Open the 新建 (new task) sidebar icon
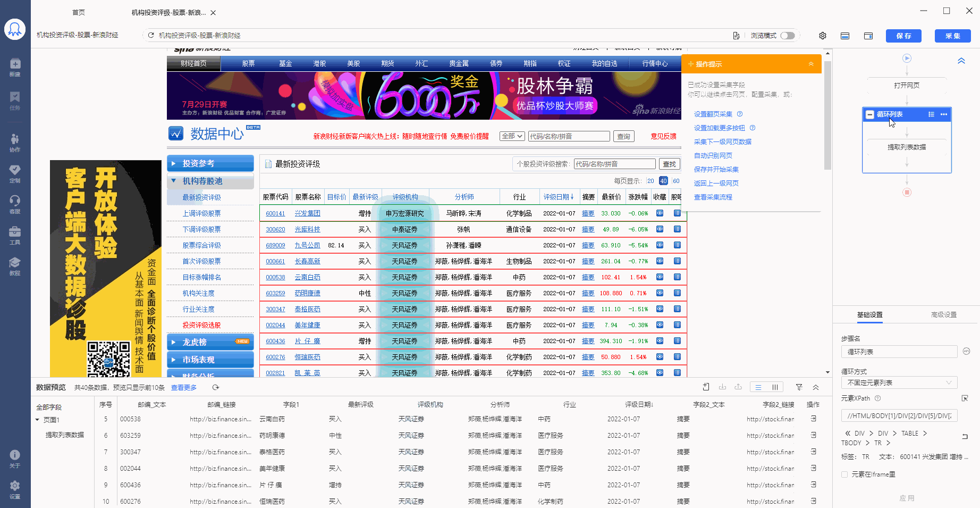Screen dimensions: 980x508 15,67
